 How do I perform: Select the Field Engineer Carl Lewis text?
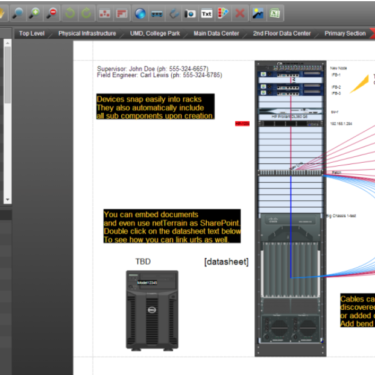tap(159, 75)
